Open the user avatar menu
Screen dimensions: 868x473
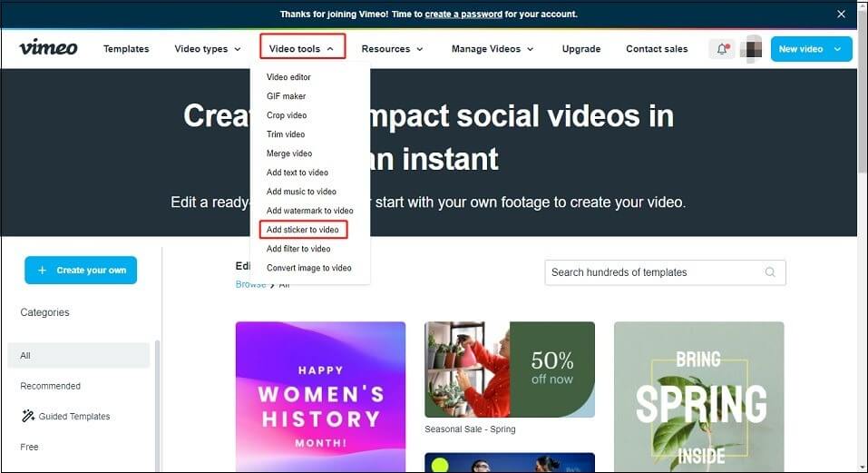tap(751, 49)
